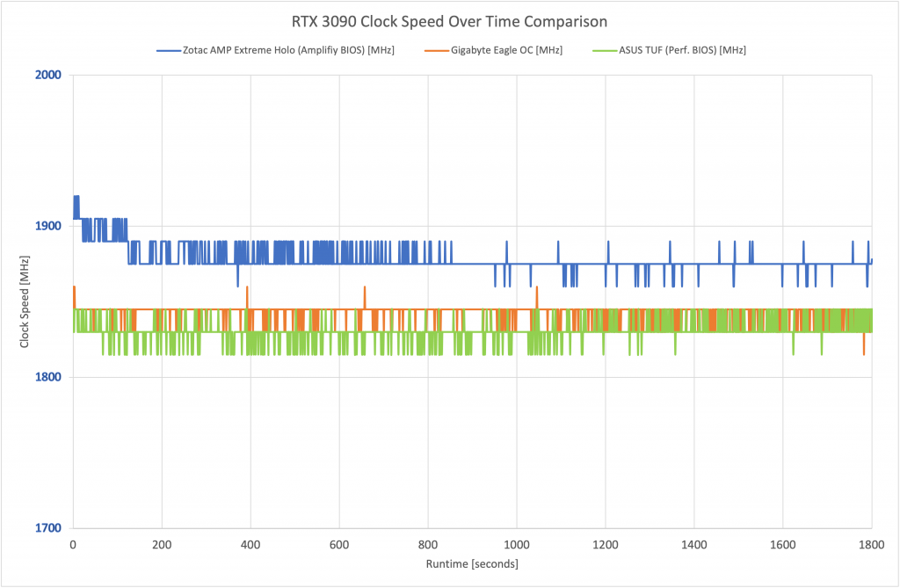
Task: Click the orange legend line swatch for Gigabyte
Action: pos(437,50)
